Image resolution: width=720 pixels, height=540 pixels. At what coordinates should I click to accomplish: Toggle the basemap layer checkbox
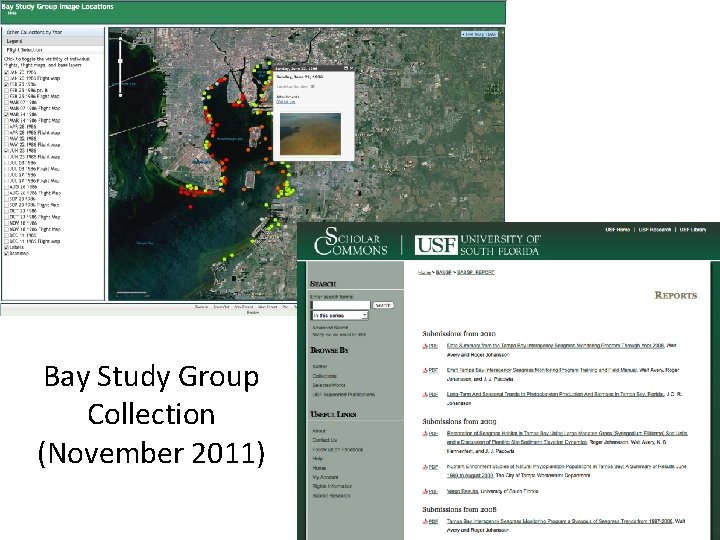[x=6, y=253]
